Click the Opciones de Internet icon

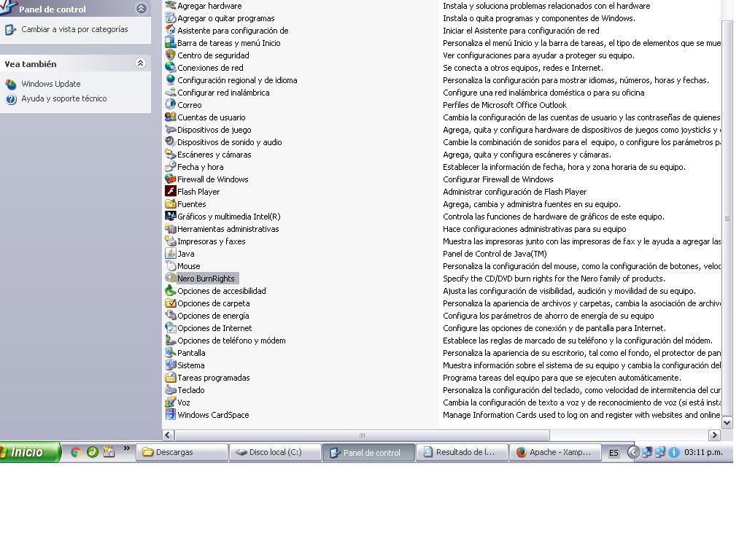[171, 327]
